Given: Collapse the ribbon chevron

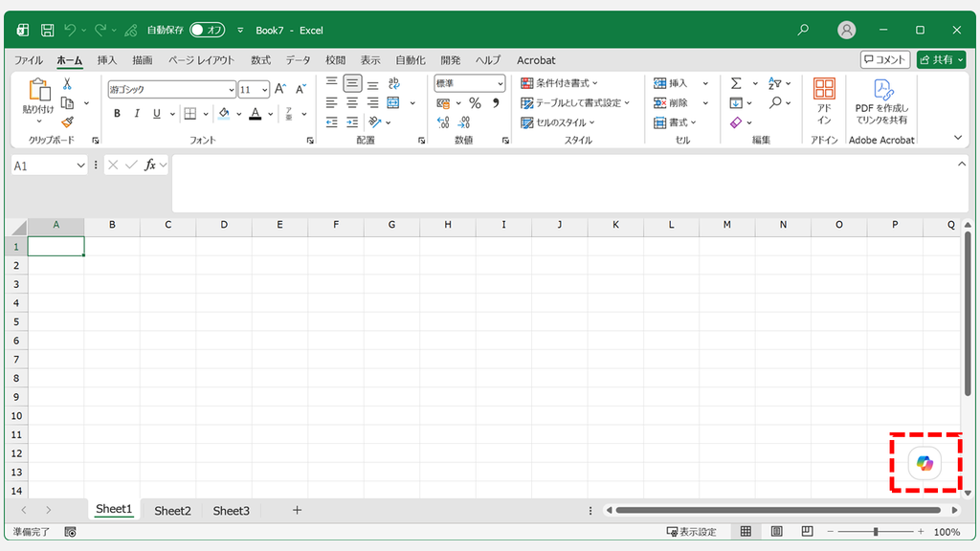Looking at the screenshot, I should point(958,138).
